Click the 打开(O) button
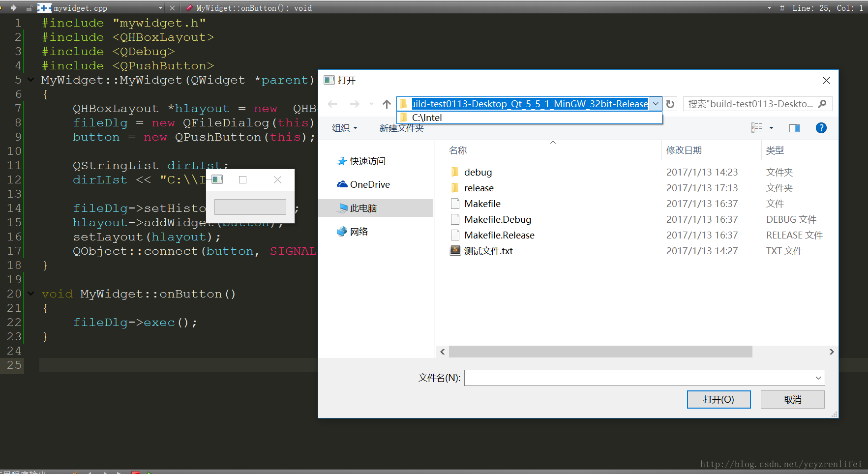The height and width of the screenshot is (474, 868). [718, 399]
